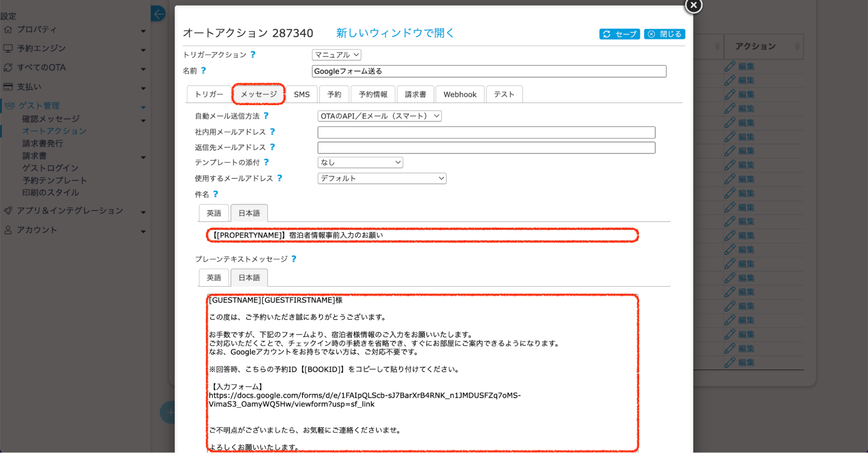The height and width of the screenshot is (453, 868).
Task: Select the 英語 tab under 件名
Action: [214, 213]
